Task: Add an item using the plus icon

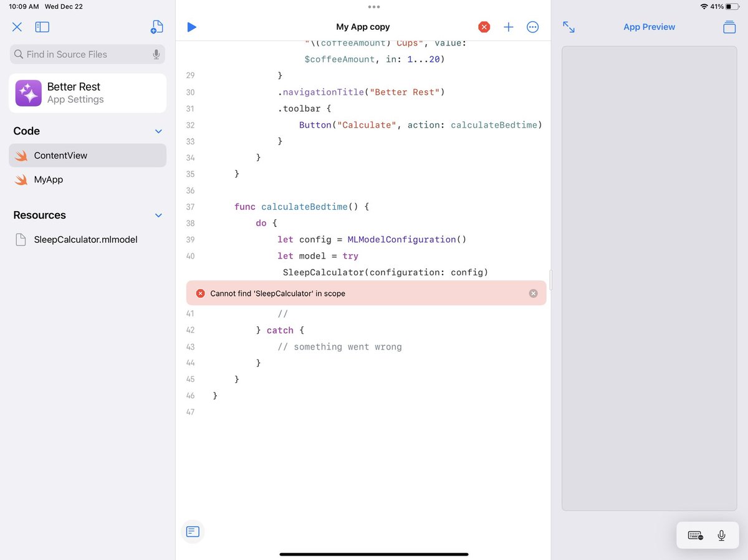Action: (508, 27)
